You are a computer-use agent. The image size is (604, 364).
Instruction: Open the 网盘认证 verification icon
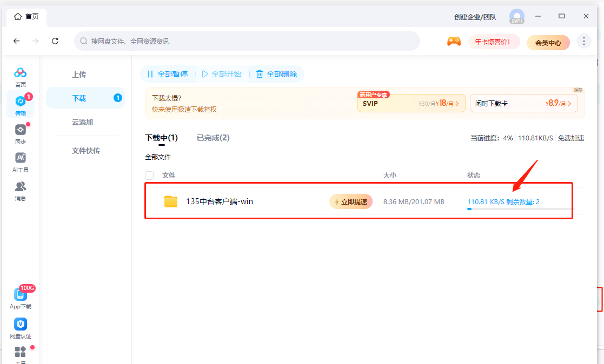click(21, 328)
